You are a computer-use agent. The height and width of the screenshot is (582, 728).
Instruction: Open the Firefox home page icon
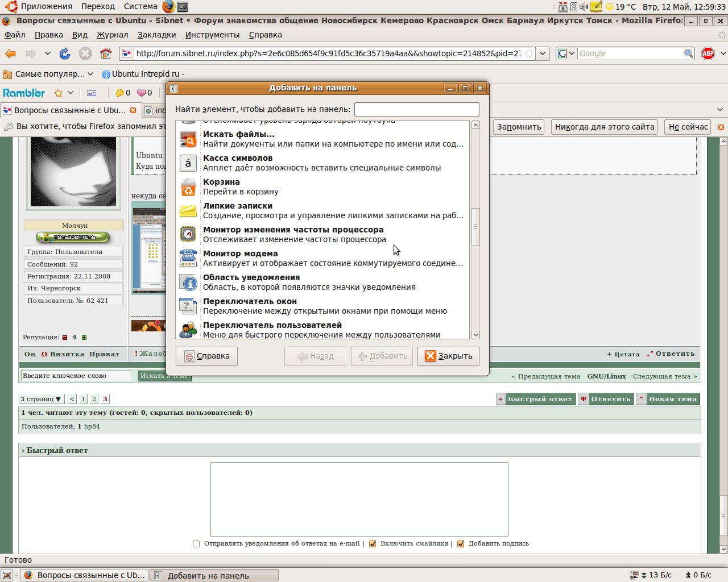(x=106, y=53)
